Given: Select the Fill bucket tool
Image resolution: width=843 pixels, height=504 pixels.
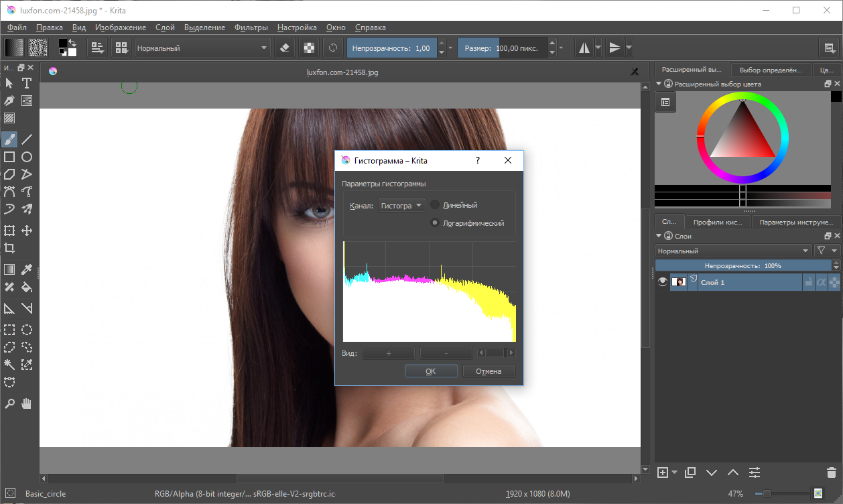Looking at the screenshot, I should point(27,287).
